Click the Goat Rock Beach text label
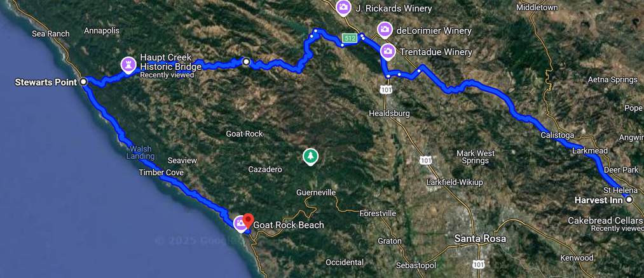 (289, 225)
